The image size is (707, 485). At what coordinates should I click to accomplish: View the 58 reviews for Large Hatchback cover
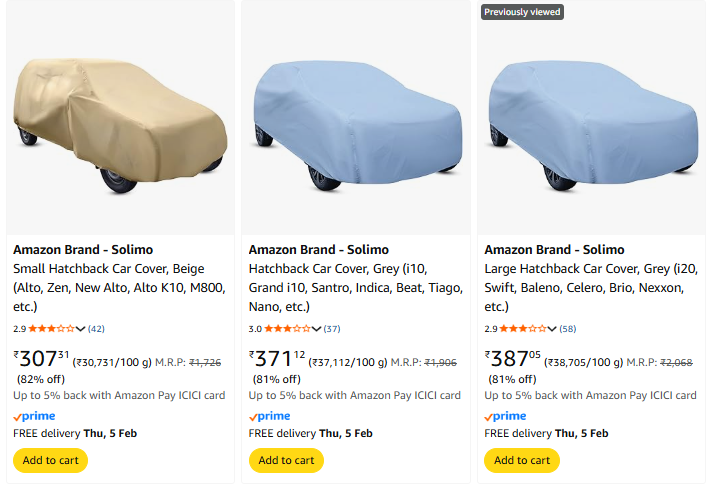(569, 329)
